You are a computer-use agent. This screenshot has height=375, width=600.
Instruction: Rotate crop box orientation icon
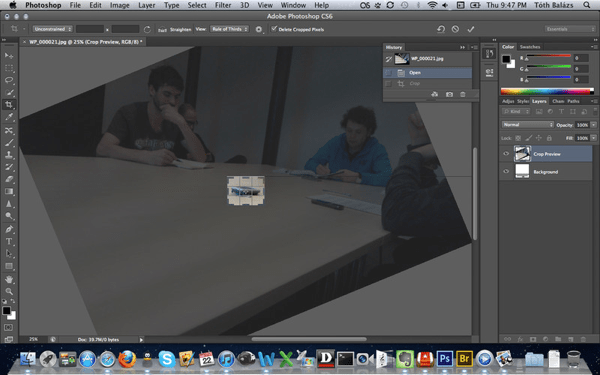tap(147, 29)
